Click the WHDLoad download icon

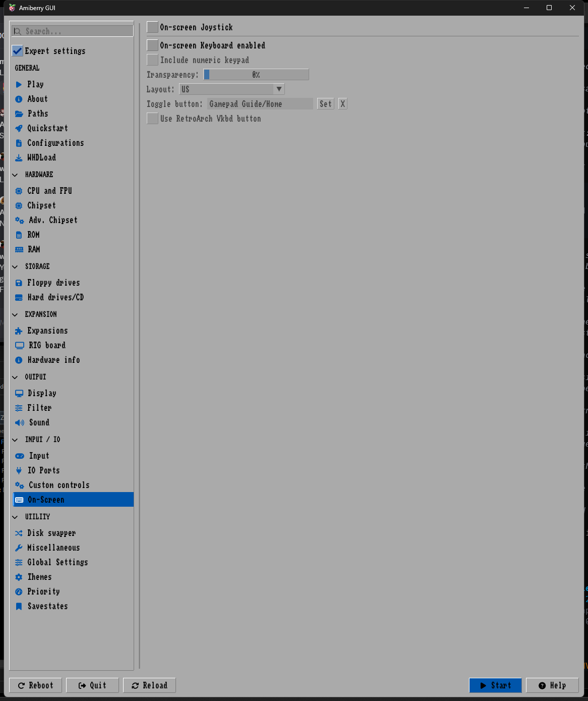(x=19, y=158)
